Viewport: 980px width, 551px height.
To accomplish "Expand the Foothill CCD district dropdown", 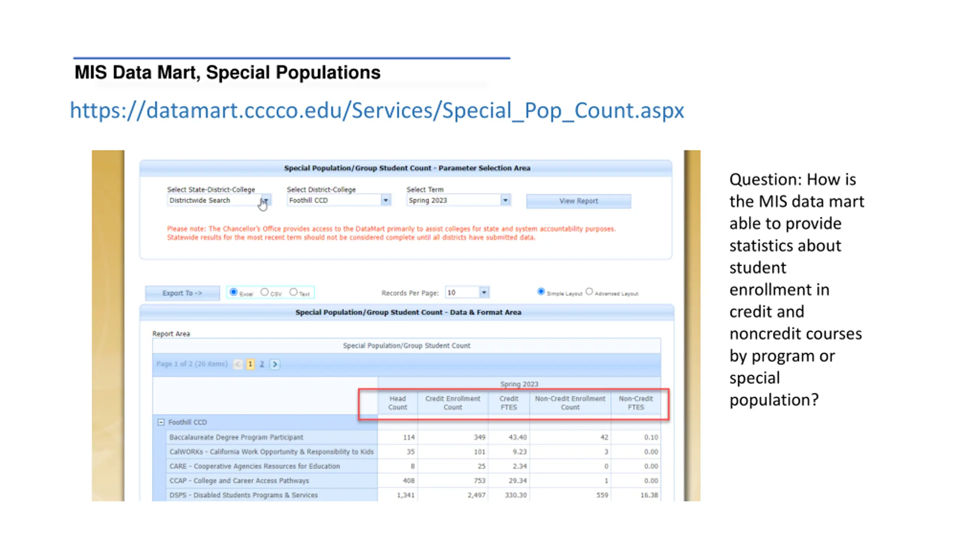I will tap(385, 200).
